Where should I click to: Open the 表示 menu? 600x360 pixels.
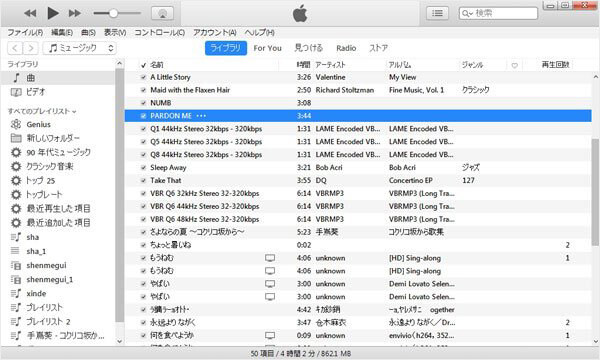point(115,33)
